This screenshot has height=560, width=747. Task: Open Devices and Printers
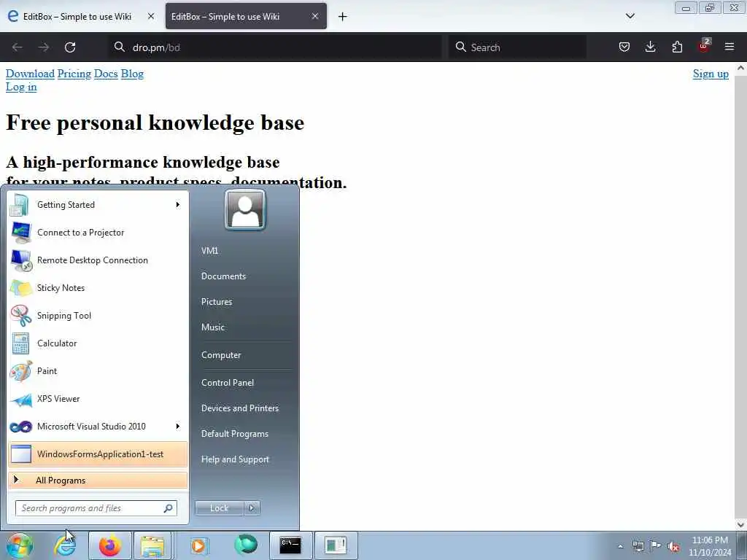coord(240,408)
